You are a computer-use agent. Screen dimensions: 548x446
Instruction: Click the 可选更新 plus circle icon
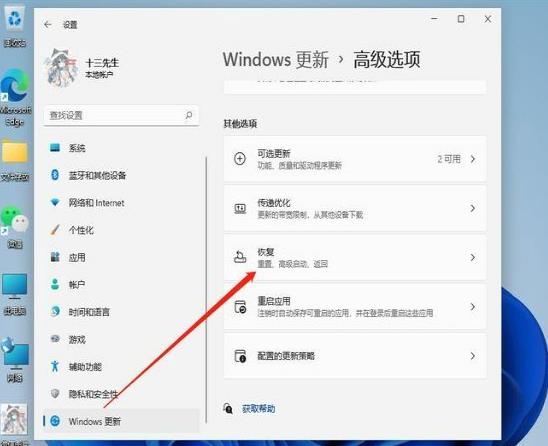240,159
